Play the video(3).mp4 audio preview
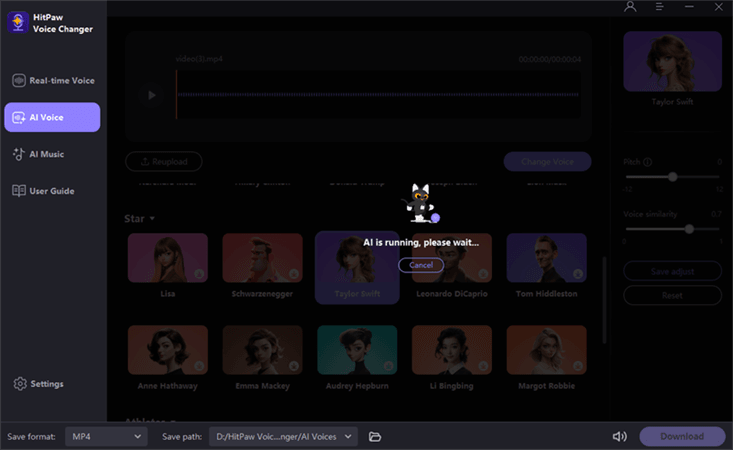Image resolution: width=733 pixels, height=450 pixels. coord(151,95)
